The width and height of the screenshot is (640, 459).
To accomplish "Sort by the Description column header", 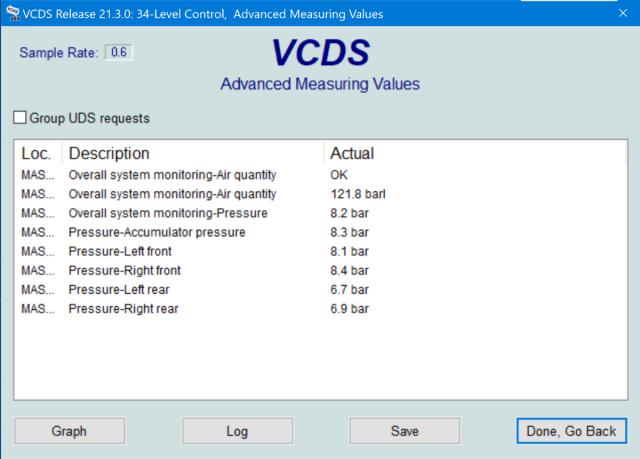I will coord(193,153).
